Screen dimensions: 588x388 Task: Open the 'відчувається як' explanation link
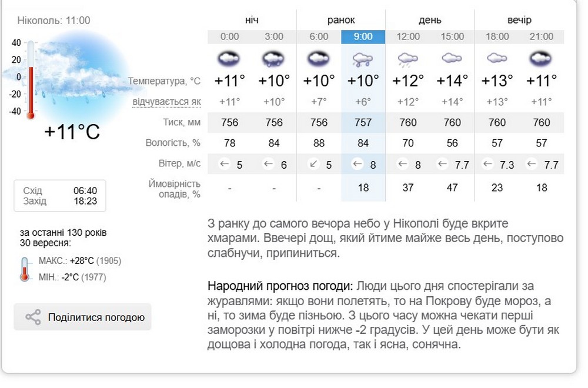166,102
